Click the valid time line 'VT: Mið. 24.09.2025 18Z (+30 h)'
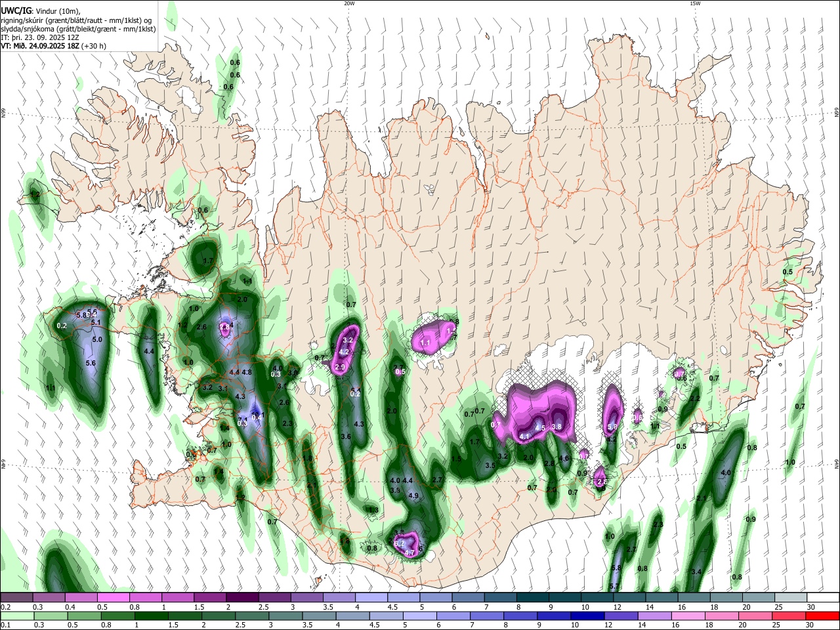This screenshot has height=630, width=840. coord(53,46)
